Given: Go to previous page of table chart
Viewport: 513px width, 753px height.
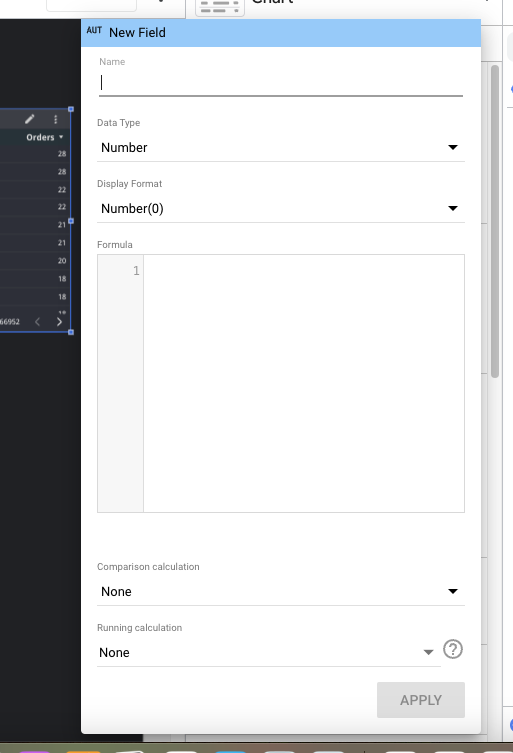Looking at the screenshot, I should (37, 322).
